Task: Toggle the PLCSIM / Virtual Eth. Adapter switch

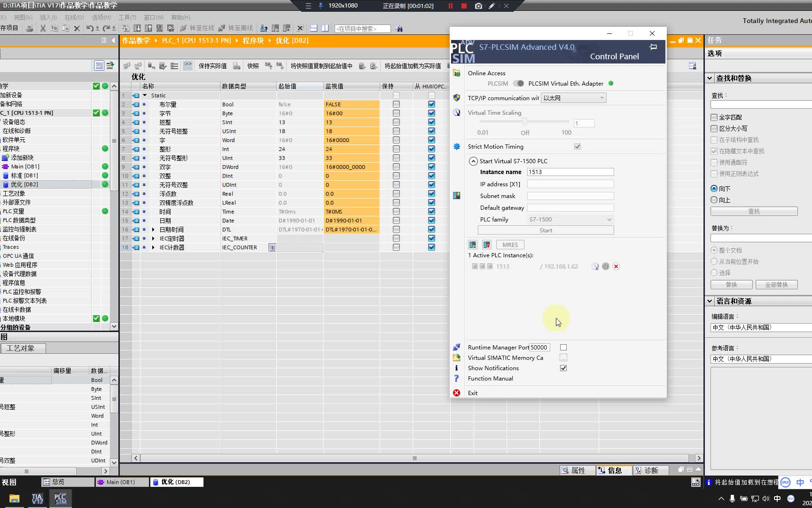Action: click(518, 83)
